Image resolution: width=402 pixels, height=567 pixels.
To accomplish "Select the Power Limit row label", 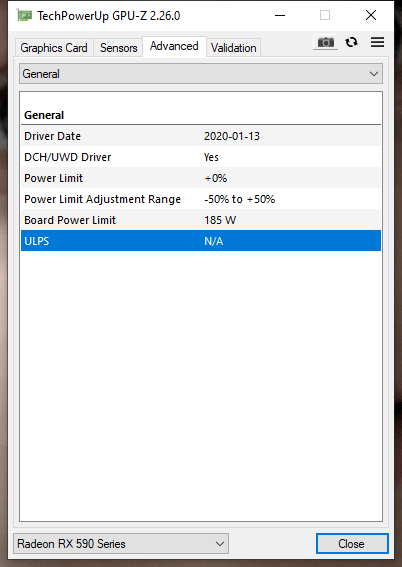I will pyautogui.click(x=54, y=178).
